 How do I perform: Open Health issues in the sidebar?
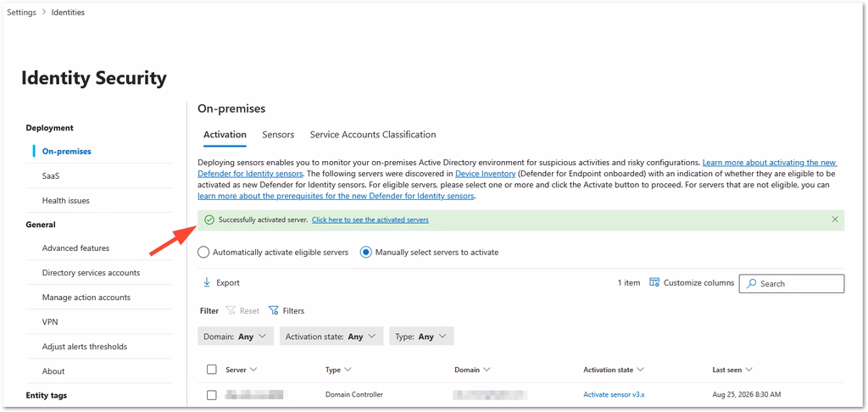[x=65, y=200]
